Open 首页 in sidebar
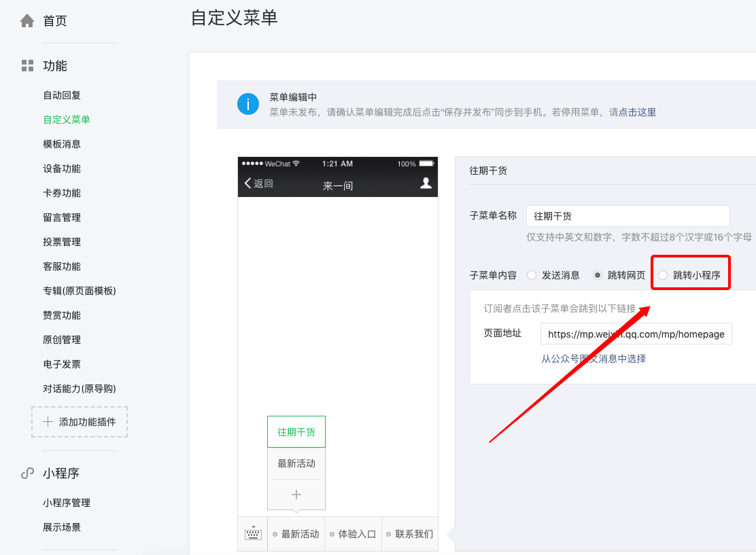The image size is (756, 555). pos(55,20)
